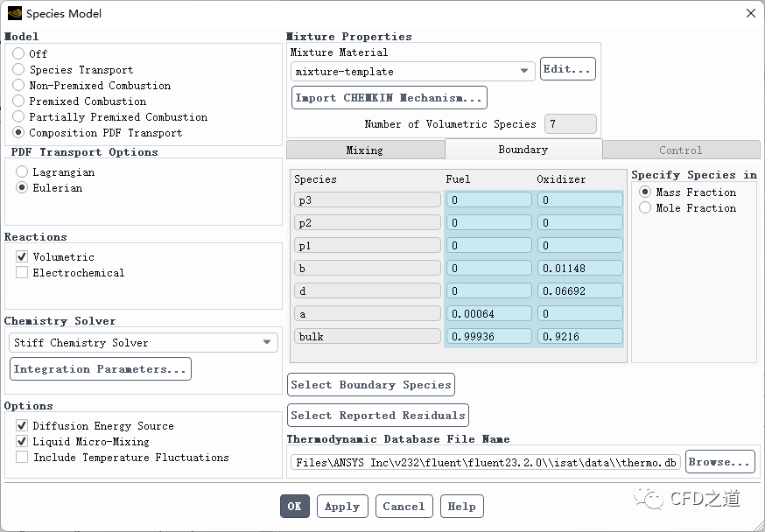Browse for thermodynamic database file

(x=719, y=462)
